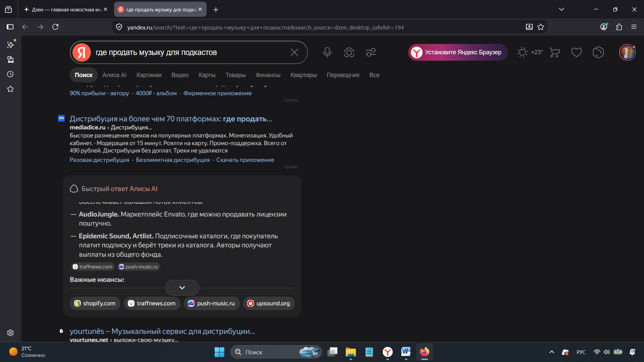644x362 pixels.
Task: List all open tabs dropdown arrow
Action: pos(561,9)
